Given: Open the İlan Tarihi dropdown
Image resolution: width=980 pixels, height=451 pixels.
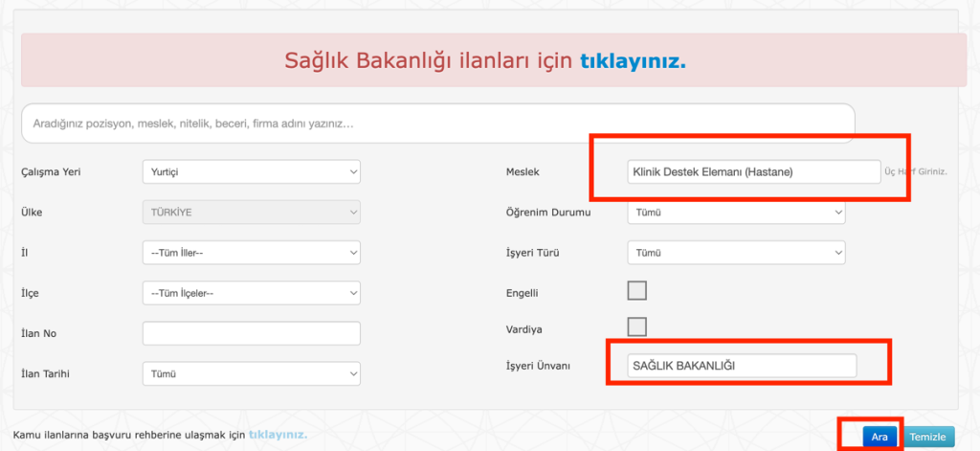Looking at the screenshot, I should click(251, 373).
